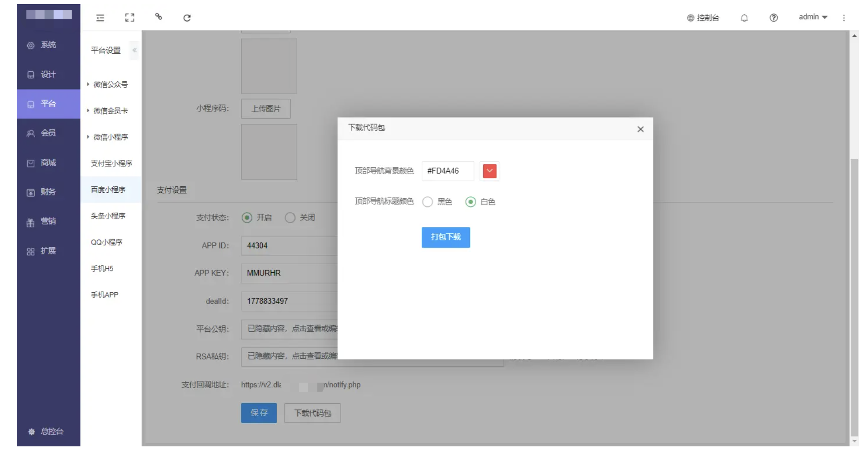
Task: Click the APP KEY input field
Action: coord(289,273)
